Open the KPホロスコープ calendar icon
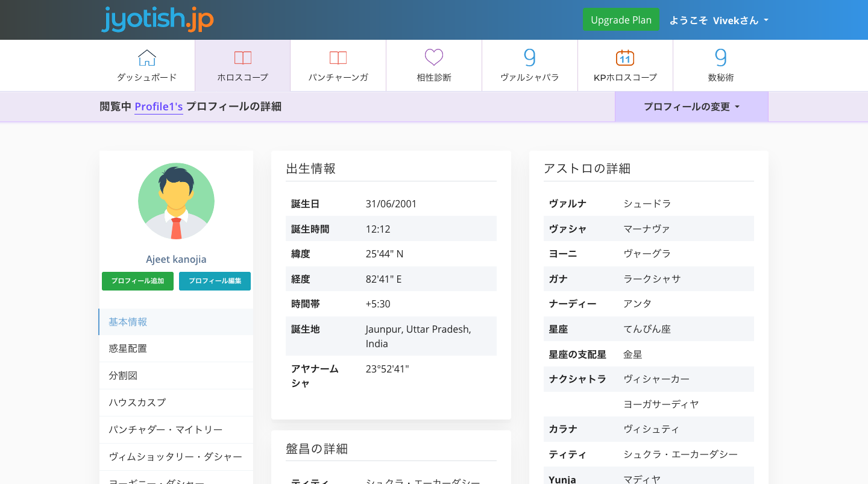The height and width of the screenshot is (484, 868). 624,58
